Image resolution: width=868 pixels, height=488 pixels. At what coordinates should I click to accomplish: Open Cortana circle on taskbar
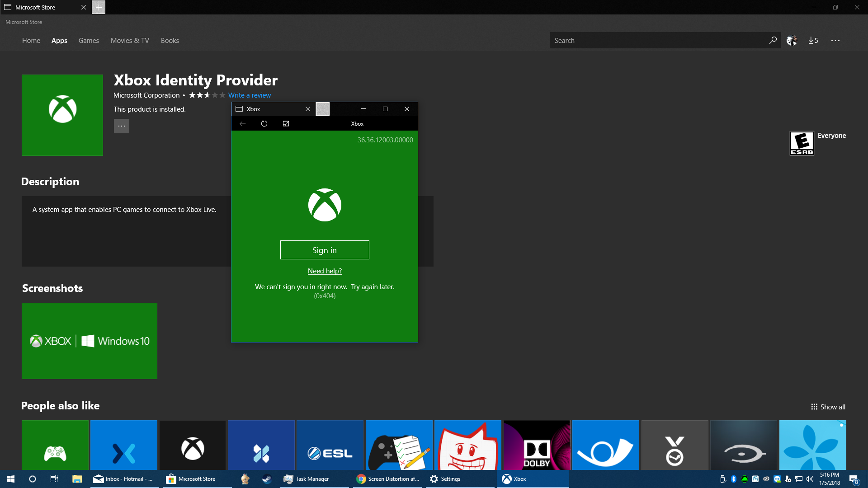[x=33, y=479]
